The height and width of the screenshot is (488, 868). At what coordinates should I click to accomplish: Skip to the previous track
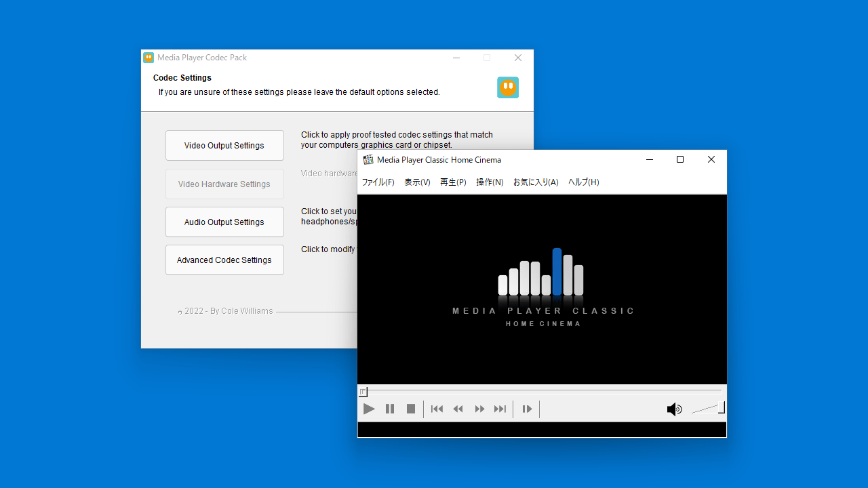tap(437, 409)
